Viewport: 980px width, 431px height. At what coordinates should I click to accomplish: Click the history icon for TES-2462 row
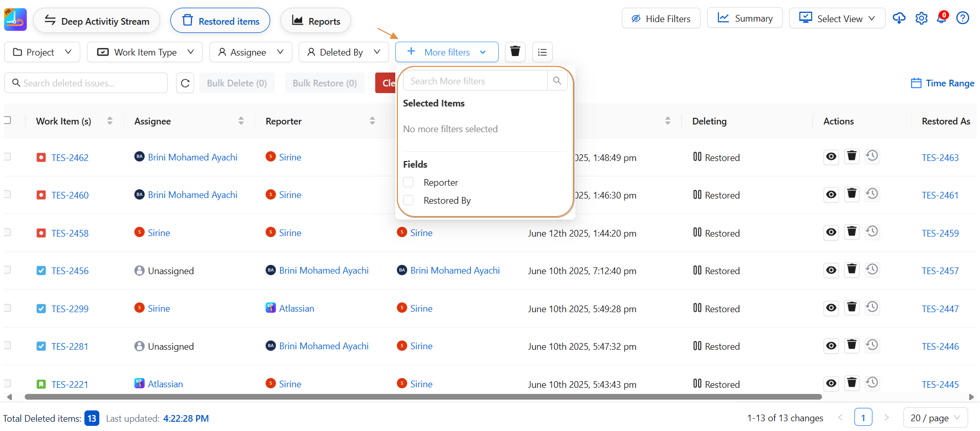coord(872,156)
